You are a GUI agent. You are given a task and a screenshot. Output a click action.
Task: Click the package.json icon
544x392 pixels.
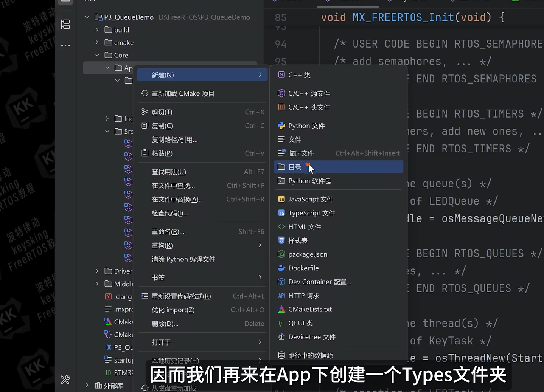[281, 254]
